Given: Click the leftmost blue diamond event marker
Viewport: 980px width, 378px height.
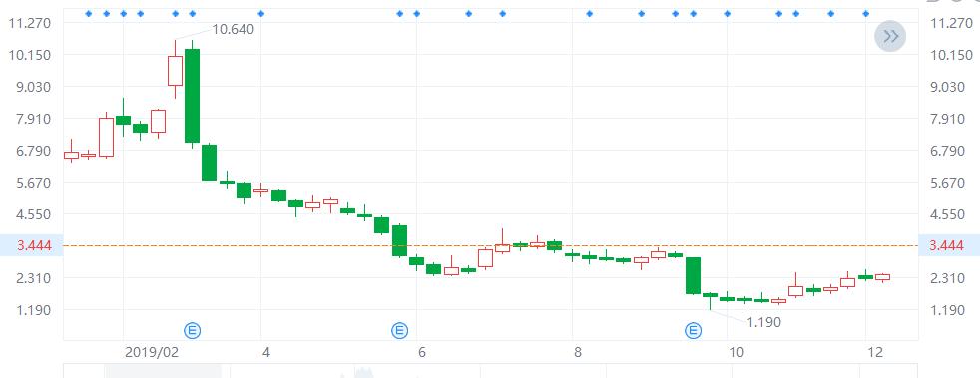Looking at the screenshot, I should coord(88,13).
